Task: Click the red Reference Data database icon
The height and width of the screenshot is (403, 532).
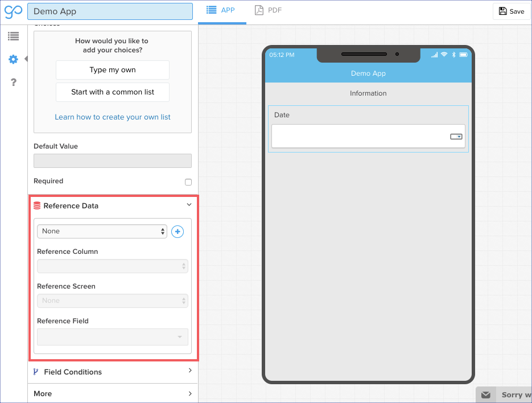Action: pos(37,206)
